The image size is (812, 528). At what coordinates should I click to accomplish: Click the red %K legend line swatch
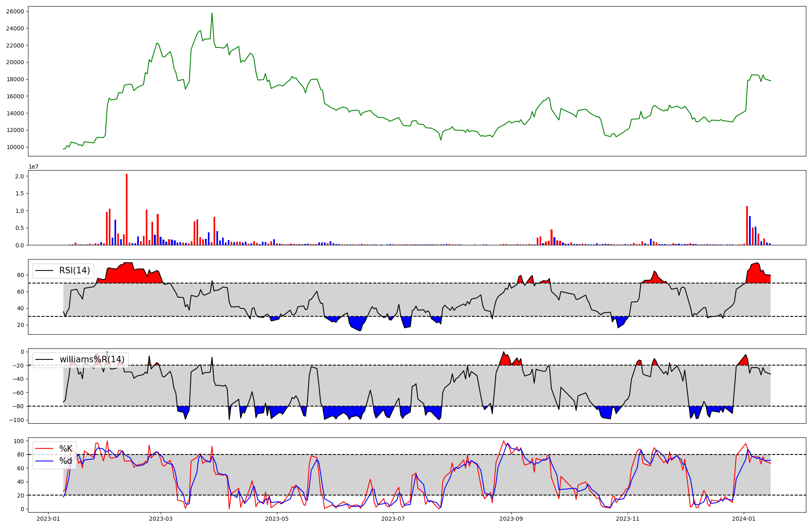point(44,449)
